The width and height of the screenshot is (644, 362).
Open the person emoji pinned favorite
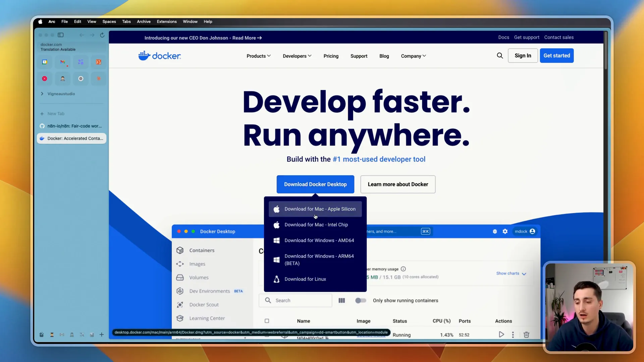point(63,79)
